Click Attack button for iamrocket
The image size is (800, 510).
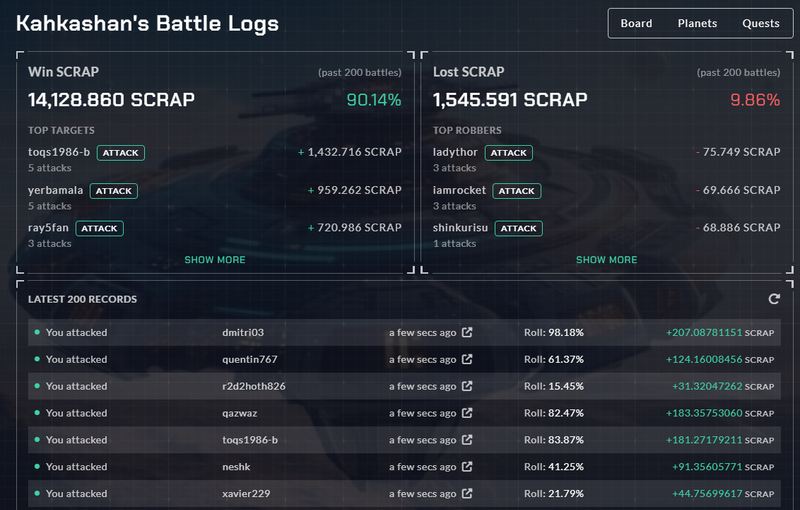(x=516, y=190)
